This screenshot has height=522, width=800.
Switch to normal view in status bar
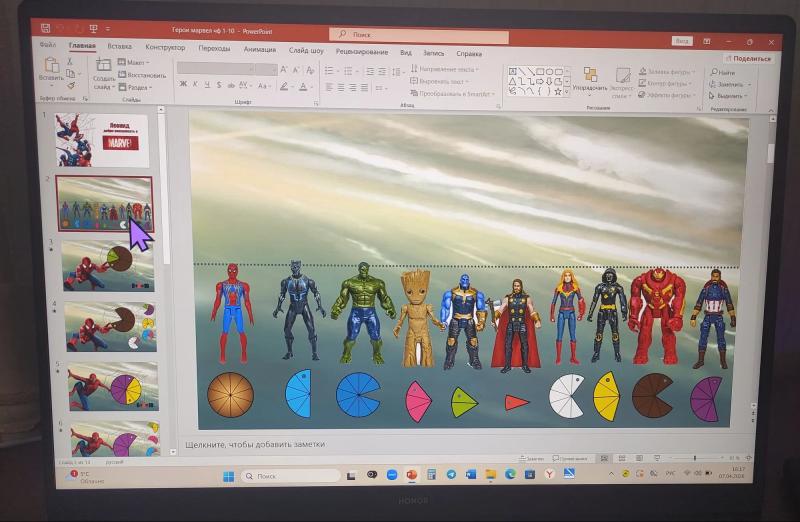click(604, 459)
